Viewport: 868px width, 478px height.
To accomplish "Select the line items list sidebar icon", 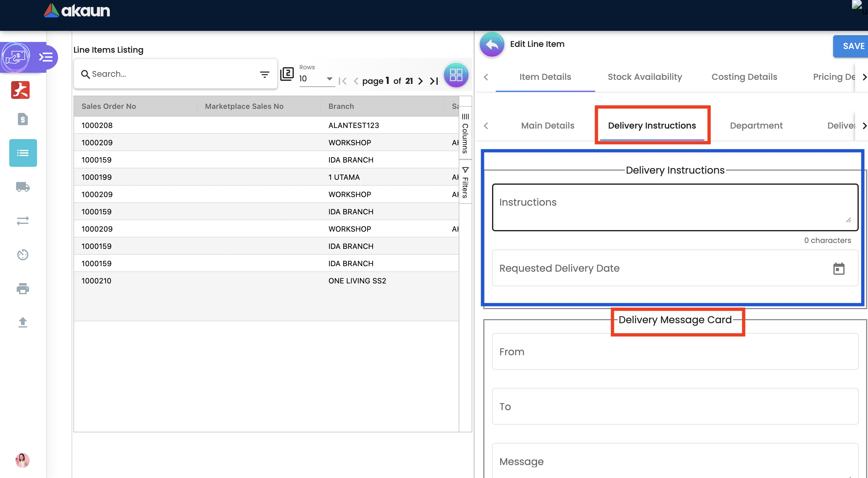I will [x=23, y=153].
